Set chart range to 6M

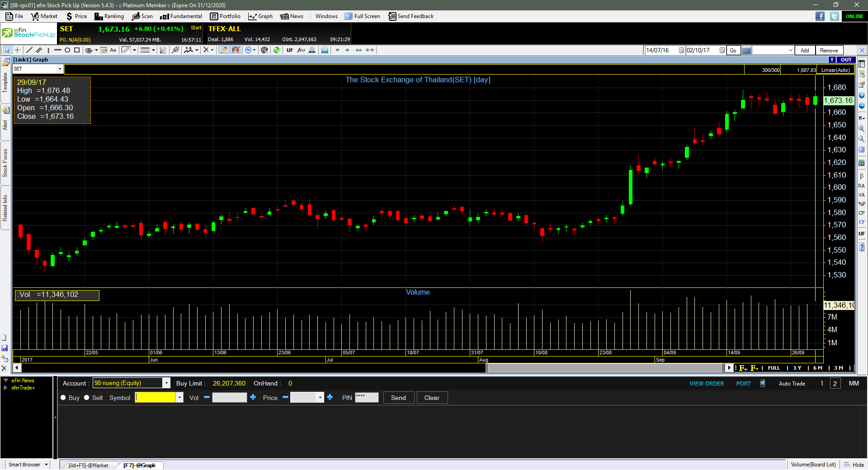coord(817,368)
